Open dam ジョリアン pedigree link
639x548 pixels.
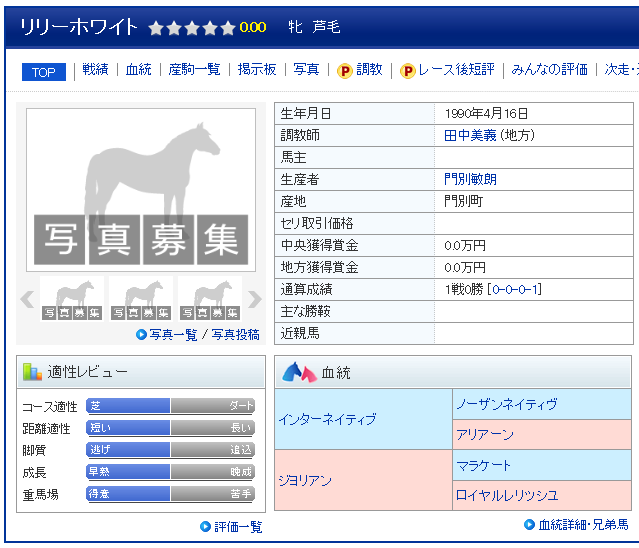click(x=305, y=481)
